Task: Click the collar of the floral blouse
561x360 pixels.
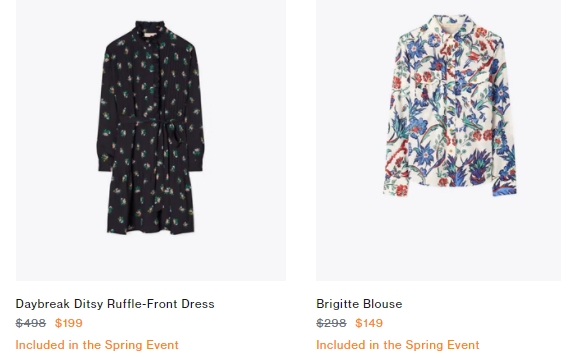Action: (x=450, y=25)
